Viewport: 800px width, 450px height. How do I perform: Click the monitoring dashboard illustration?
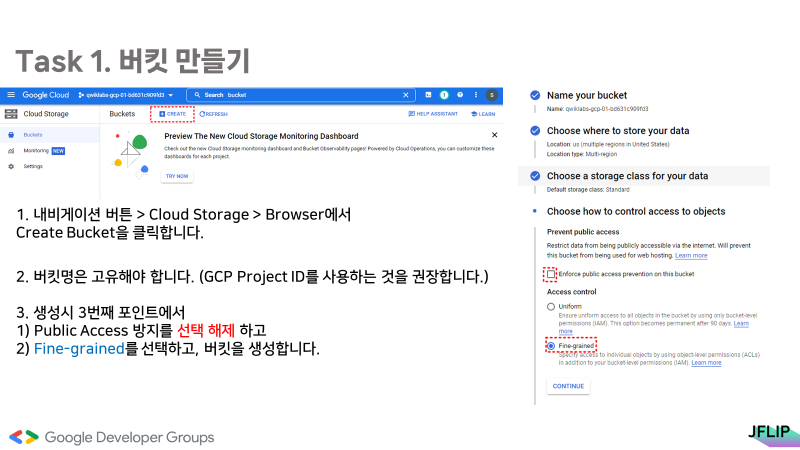[132, 155]
